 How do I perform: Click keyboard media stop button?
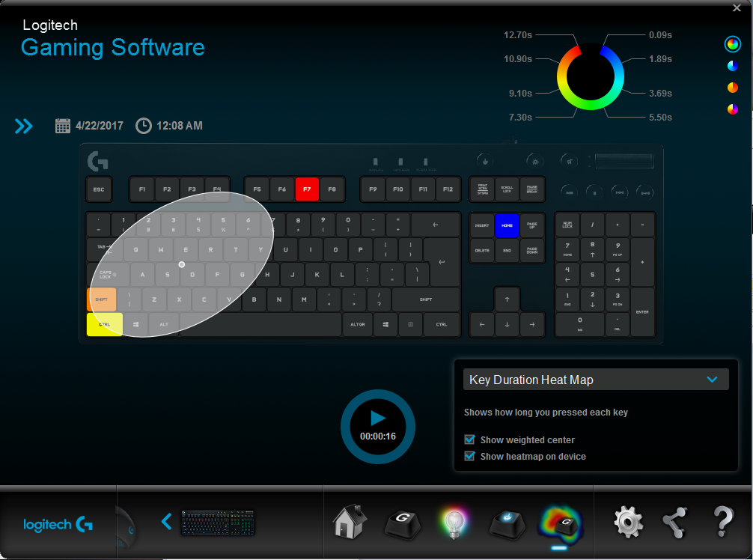coord(594,192)
